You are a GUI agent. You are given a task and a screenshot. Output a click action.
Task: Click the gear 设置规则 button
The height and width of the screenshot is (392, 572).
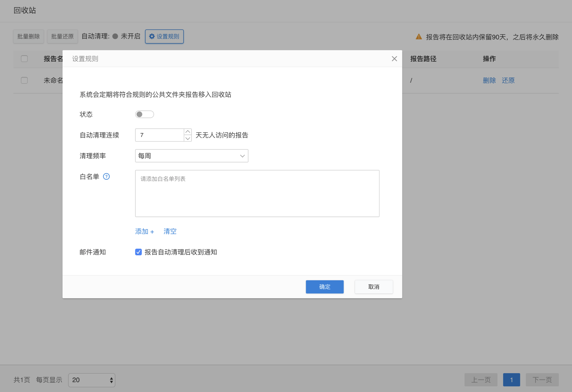pyautogui.click(x=164, y=36)
